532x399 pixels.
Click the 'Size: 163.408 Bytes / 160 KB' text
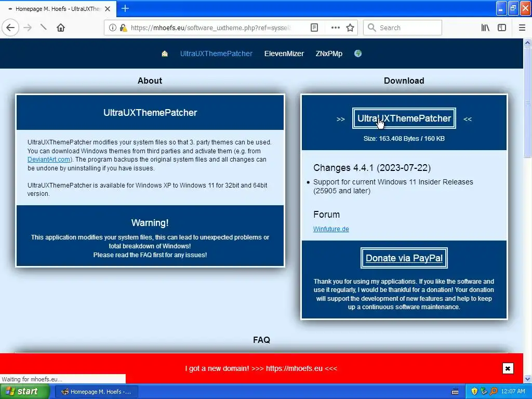(404, 138)
